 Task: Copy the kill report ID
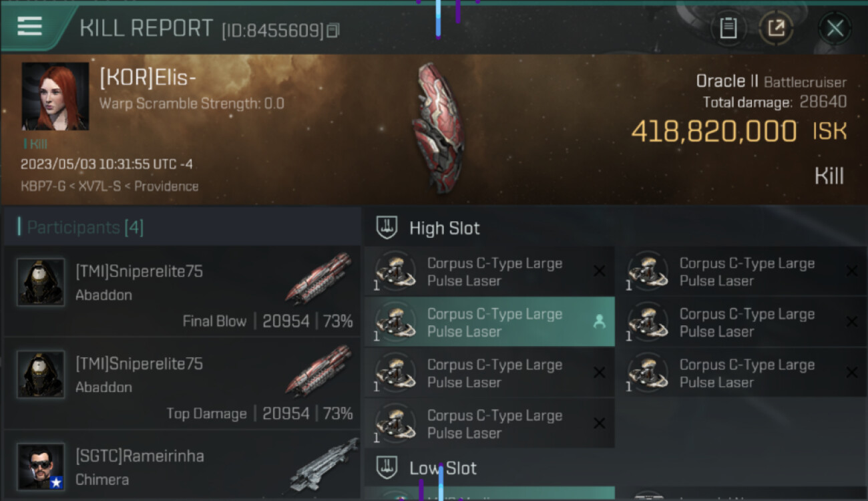pos(333,30)
